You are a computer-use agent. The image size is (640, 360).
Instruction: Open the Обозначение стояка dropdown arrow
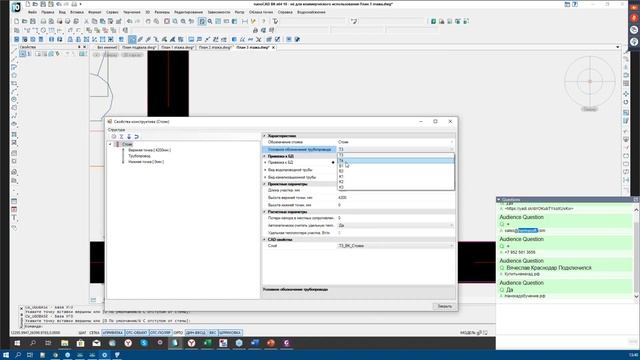pos(451,142)
